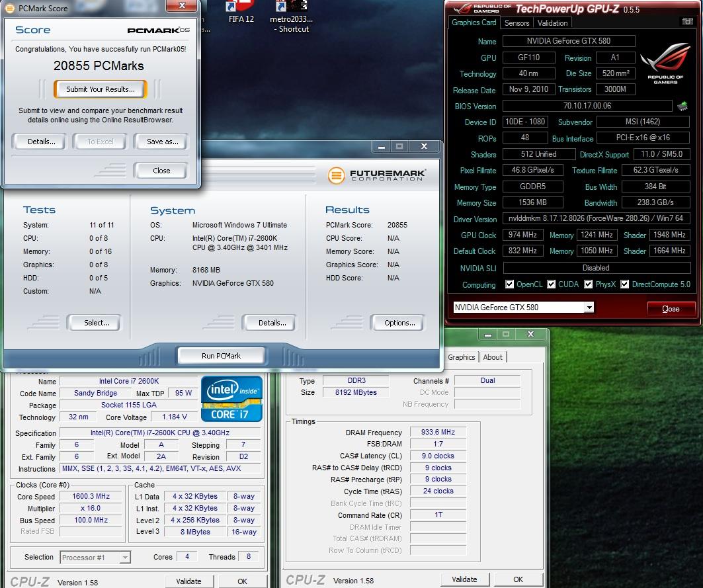Click the NVIDIA SLI Disabled field

point(597,268)
